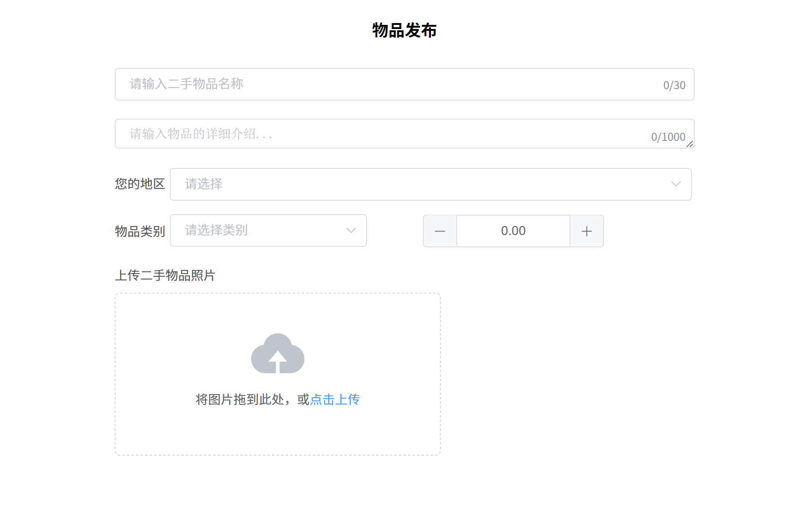Click the 物品发布 page title
812x520 pixels.
405,30
